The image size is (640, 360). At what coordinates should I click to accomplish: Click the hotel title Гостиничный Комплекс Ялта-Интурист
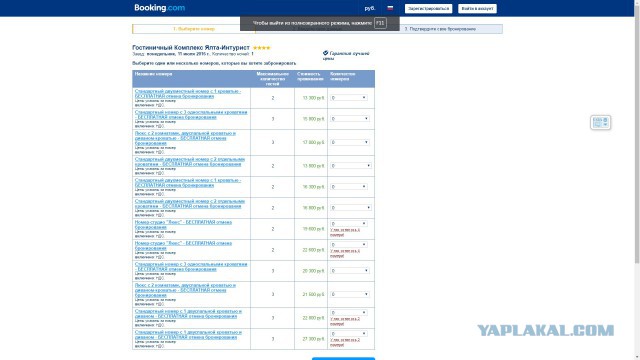191,48
